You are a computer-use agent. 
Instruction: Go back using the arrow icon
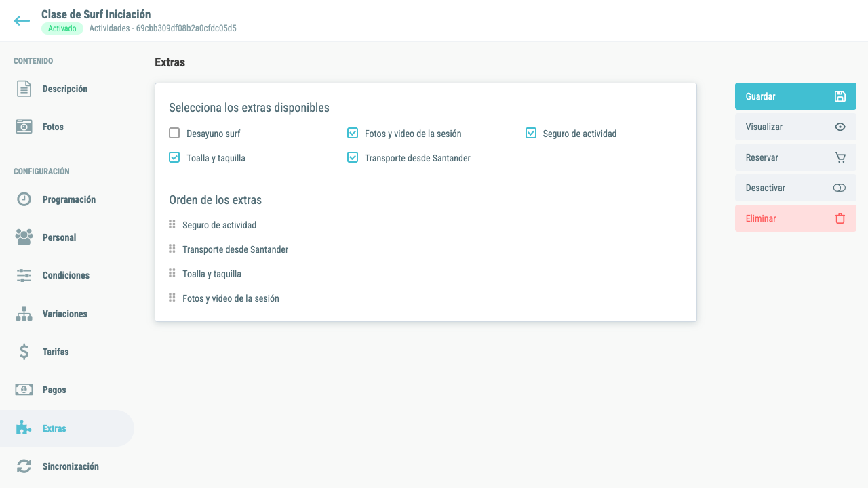22,21
